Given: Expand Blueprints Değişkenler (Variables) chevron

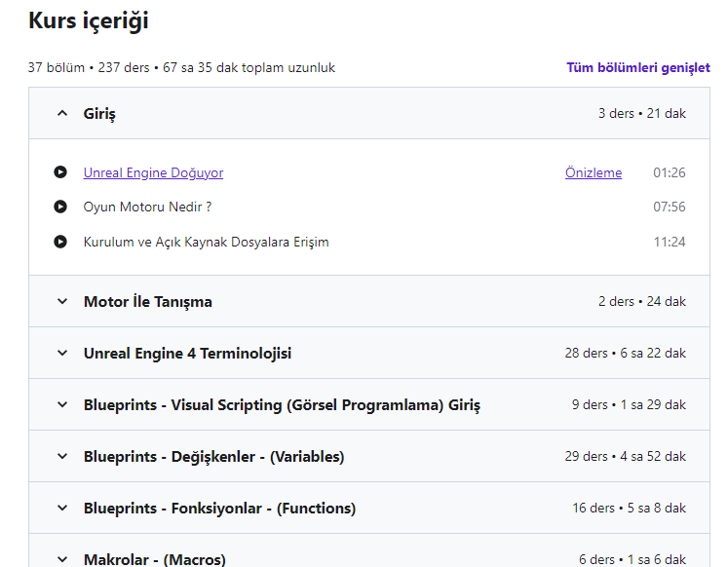Looking at the screenshot, I should click(62, 457).
